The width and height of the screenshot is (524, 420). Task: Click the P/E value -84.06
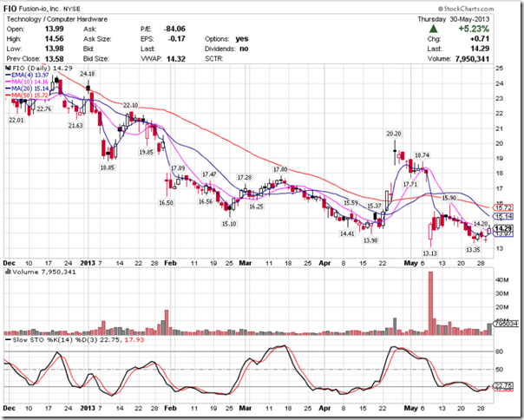point(174,29)
